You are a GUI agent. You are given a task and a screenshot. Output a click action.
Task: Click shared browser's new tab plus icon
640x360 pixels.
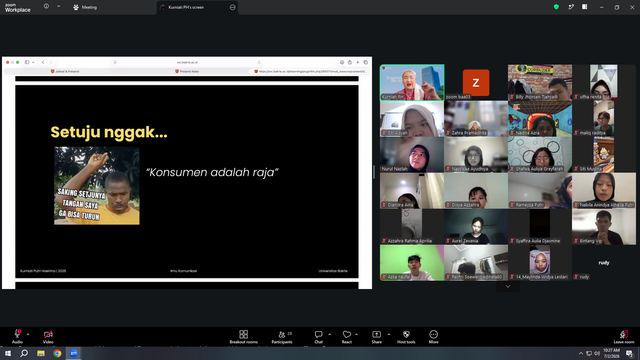[x=358, y=62]
